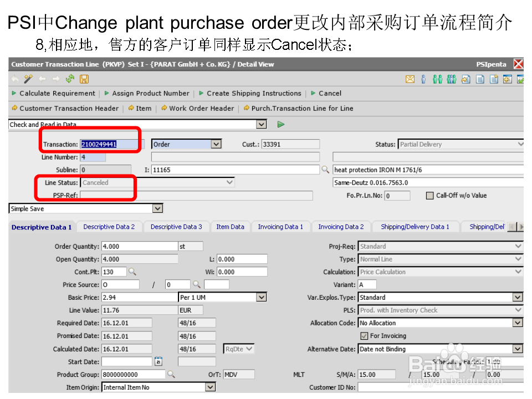Image resolution: width=532 pixels, height=399 pixels.
Task: Open the Line Status dropdown showing Canceled
Action: point(230,182)
